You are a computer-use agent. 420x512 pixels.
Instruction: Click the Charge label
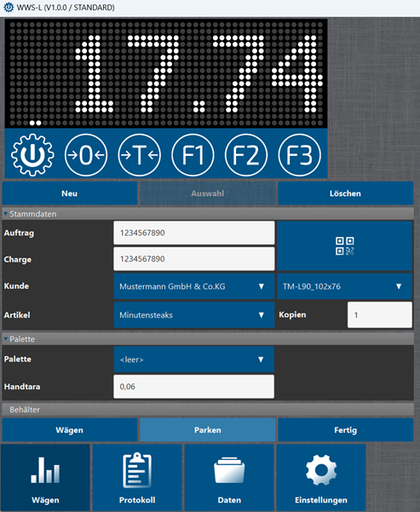click(x=18, y=259)
